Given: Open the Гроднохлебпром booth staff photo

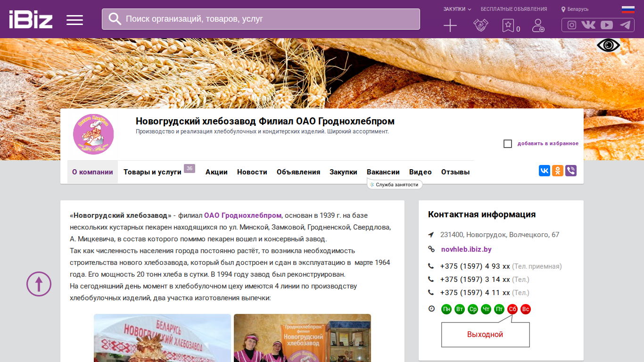Looking at the screenshot, I should (x=302, y=338).
